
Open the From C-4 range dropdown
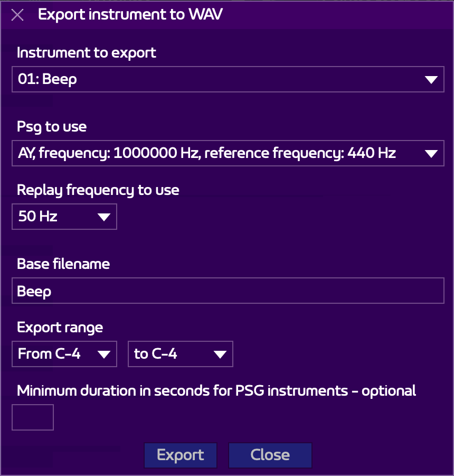click(64, 354)
